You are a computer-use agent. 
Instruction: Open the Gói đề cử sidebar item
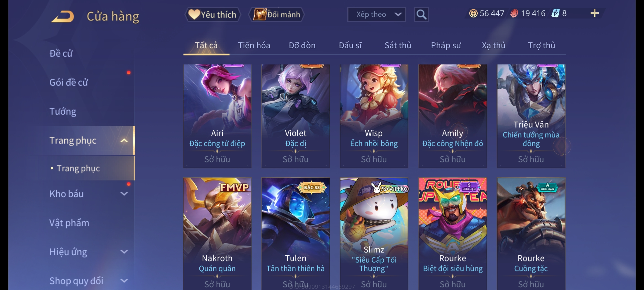tap(69, 82)
